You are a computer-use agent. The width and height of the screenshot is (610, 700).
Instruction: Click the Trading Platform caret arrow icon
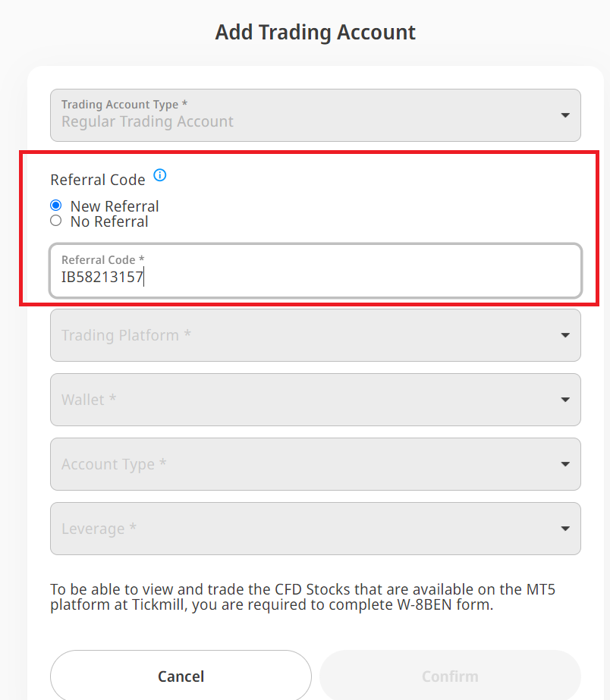tap(564, 335)
